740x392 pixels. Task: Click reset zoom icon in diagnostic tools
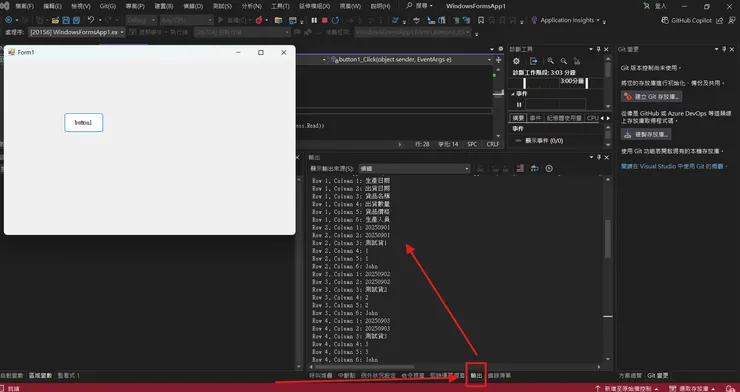[x=576, y=61]
